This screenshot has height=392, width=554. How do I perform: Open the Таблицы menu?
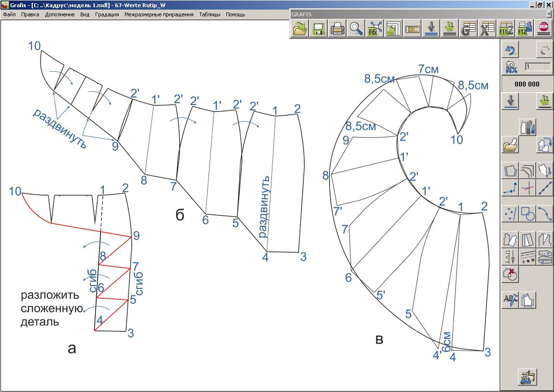click(x=209, y=14)
